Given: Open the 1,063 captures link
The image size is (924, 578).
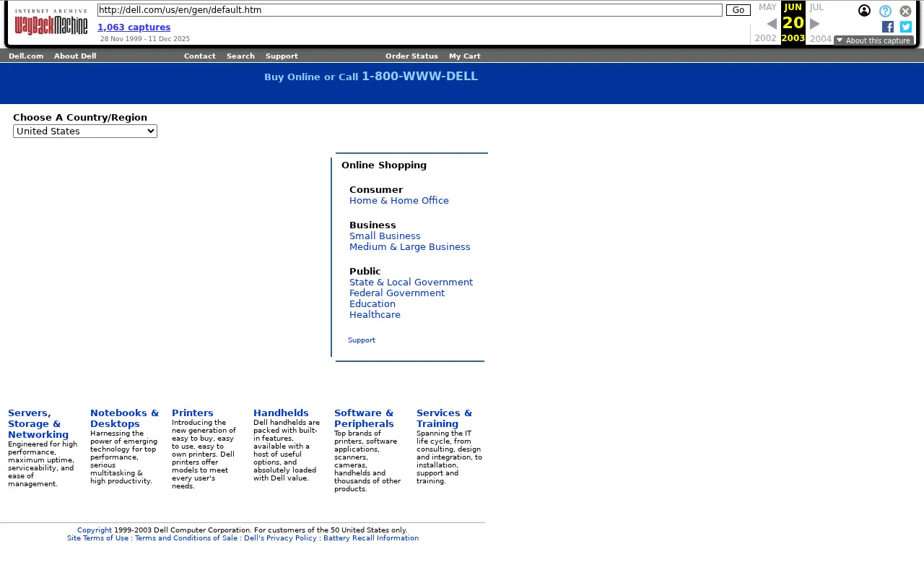Looking at the screenshot, I should (134, 27).
